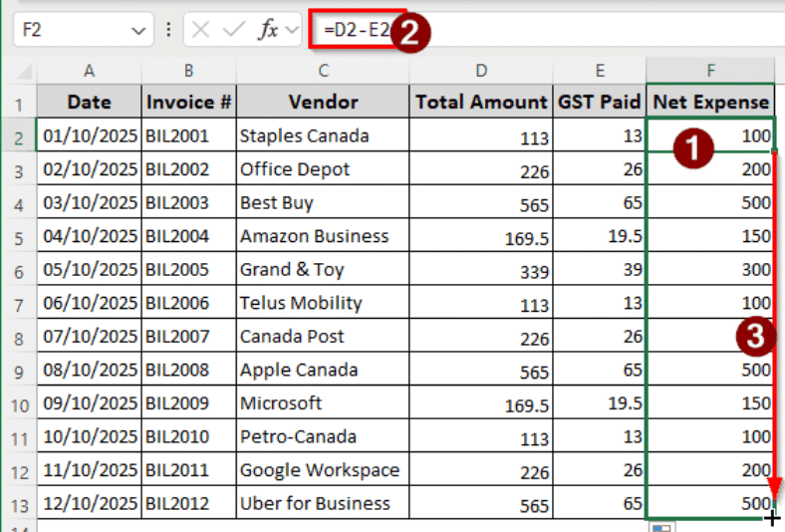Select row 1 header
Image resolution: width=785 pixels, height=532 pixels.
(19, 103)
